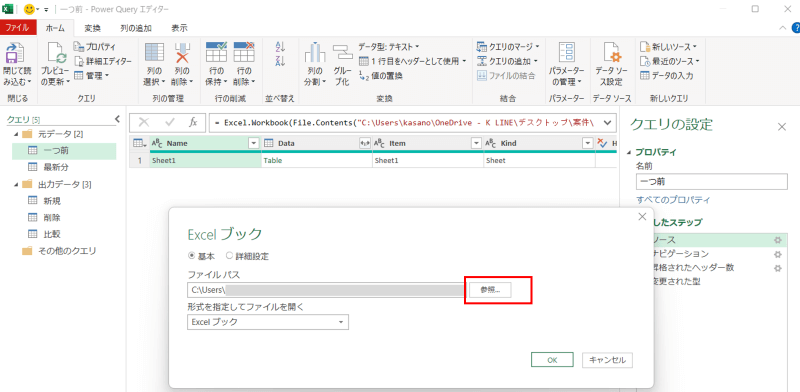
Task: Click the 参照... browse button
Action: [490, 290]
